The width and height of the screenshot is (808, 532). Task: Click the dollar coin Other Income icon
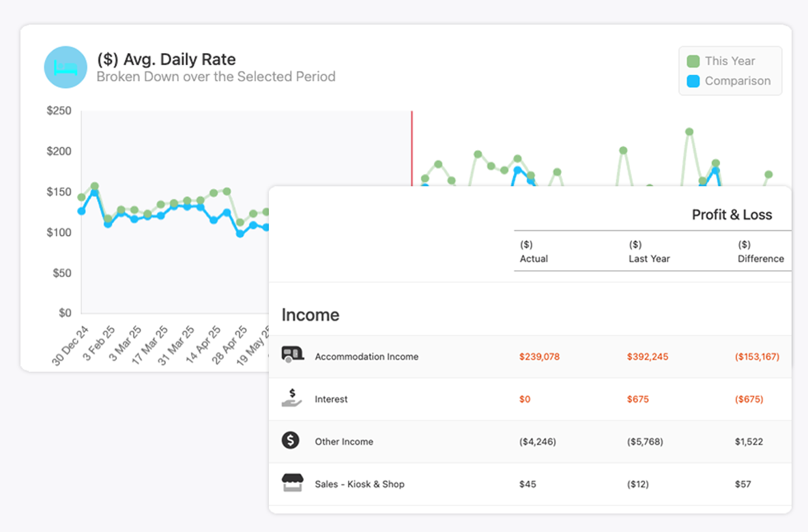[291, 441]
